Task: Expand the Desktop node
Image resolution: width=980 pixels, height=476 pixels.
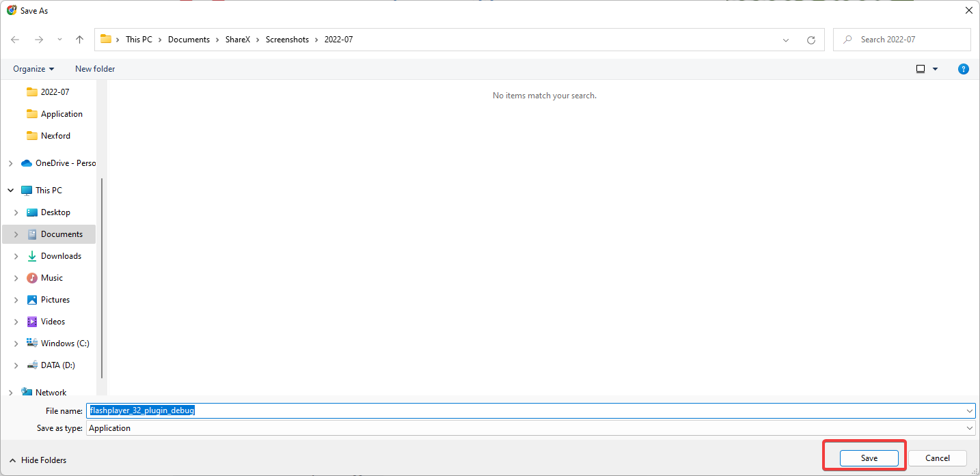Action: [x=16, y=212]
